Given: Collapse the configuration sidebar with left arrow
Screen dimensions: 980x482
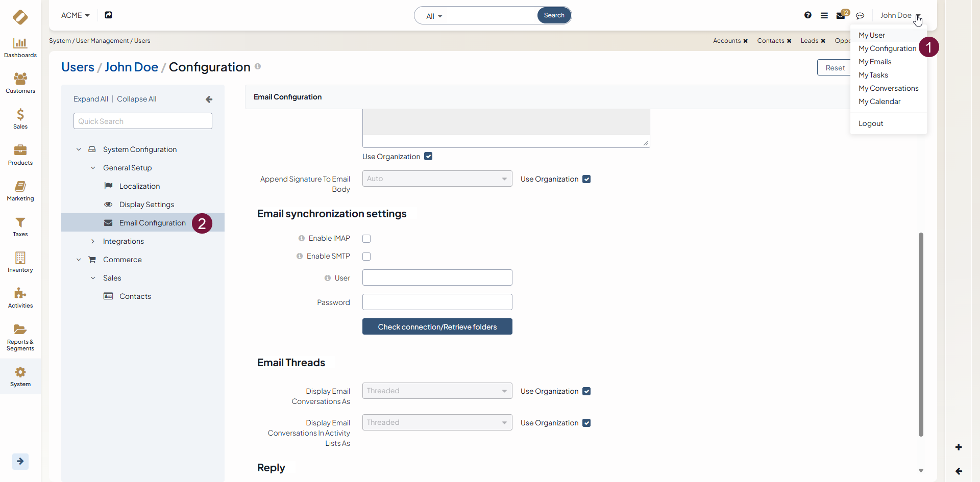Looking at the screenshot, I should tap(209, 99).
